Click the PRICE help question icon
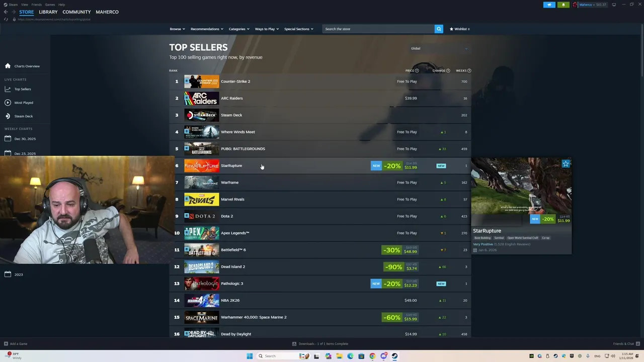Viewport: 644px width, 362px height. pos(417,70)
